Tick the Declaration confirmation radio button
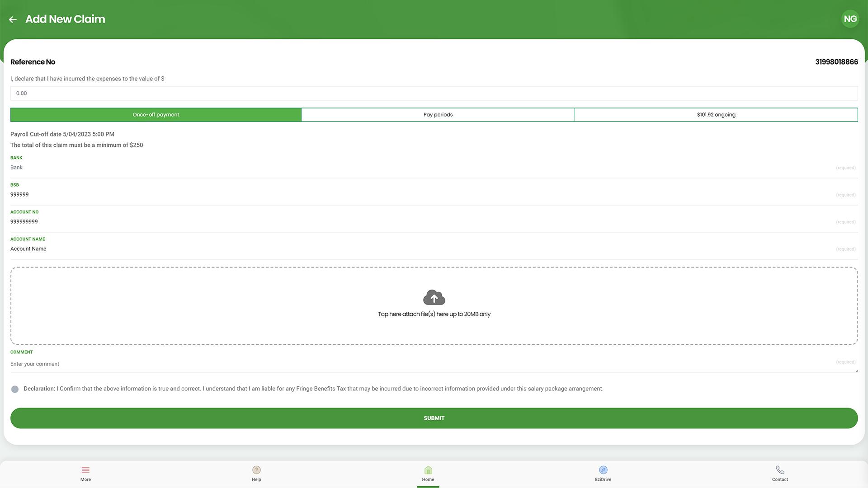The image size is (868, 488). tap(15, 389)
